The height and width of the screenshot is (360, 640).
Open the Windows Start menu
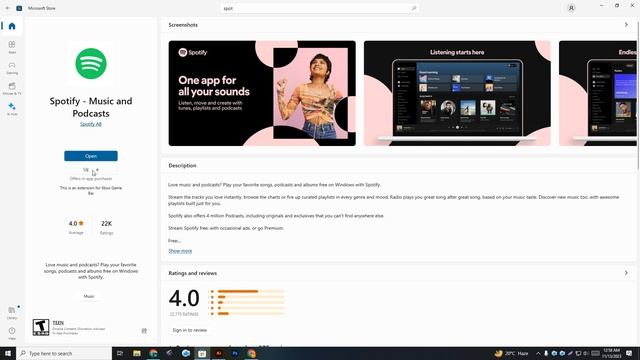pyautogui.click(x=8, y=353)
